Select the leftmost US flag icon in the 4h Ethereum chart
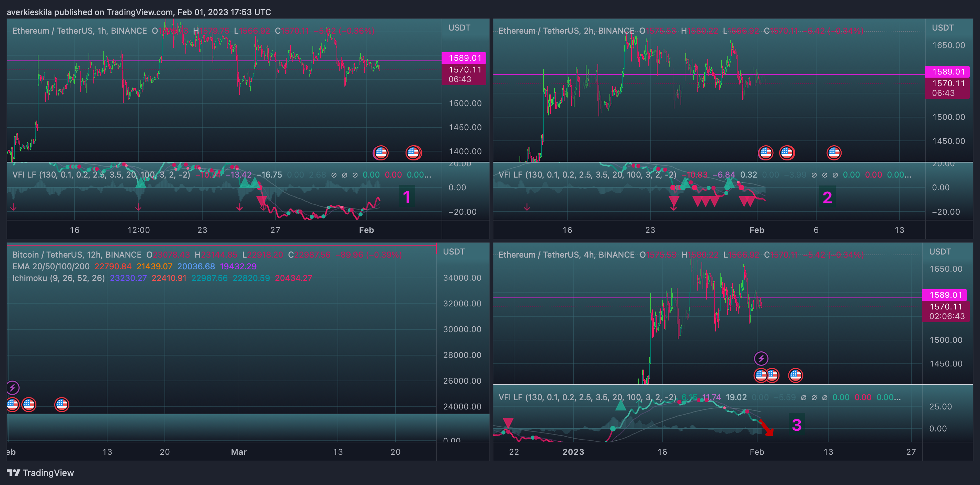Screen dimensions: 980x485 [761, 375]
